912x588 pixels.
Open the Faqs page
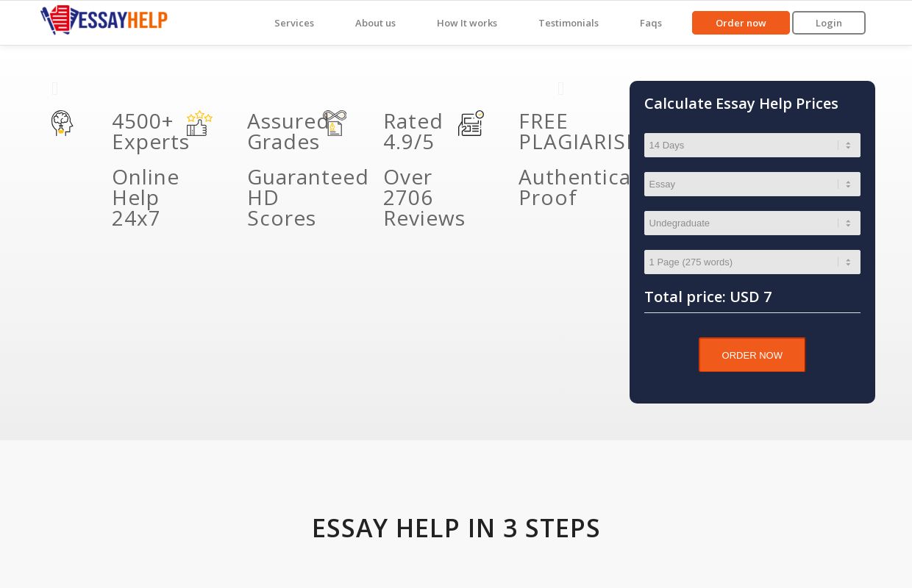pyautogui.click(x=650, y=23)
